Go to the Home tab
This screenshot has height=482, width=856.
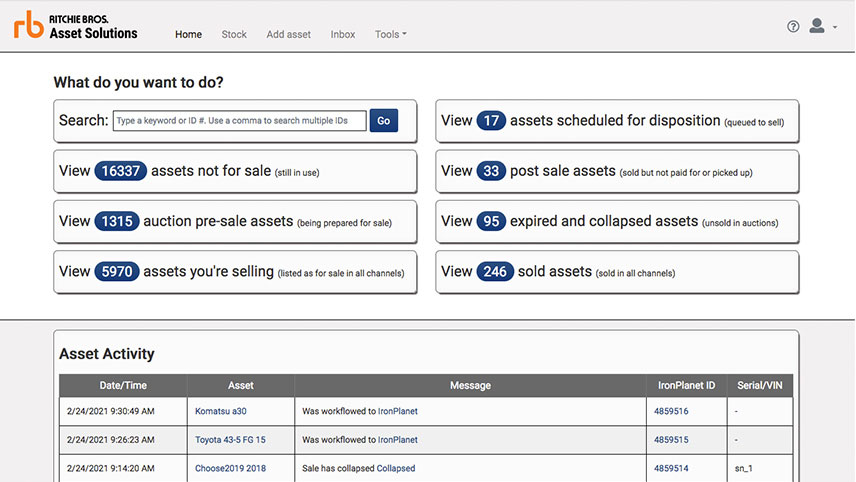[188, 34]
